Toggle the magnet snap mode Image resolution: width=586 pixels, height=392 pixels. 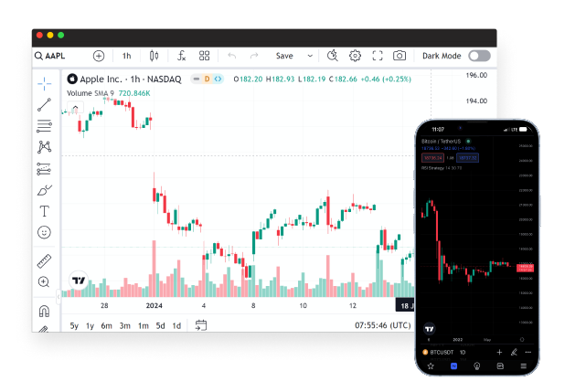(x=44, y=311)
